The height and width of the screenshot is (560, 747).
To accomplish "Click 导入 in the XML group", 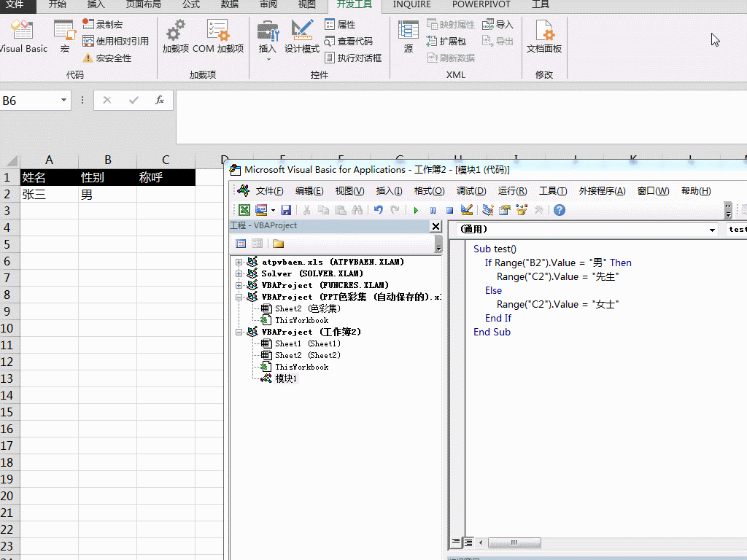I will (498, 24).
